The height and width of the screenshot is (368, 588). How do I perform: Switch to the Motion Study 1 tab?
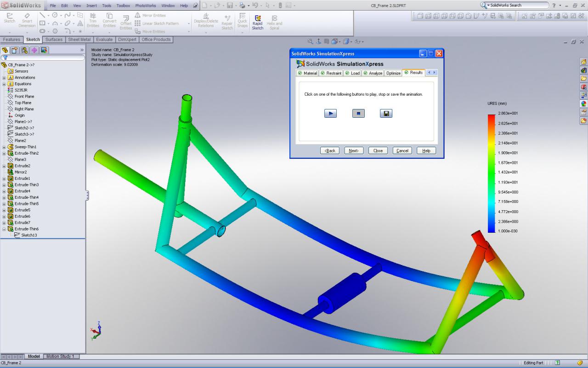60,356
